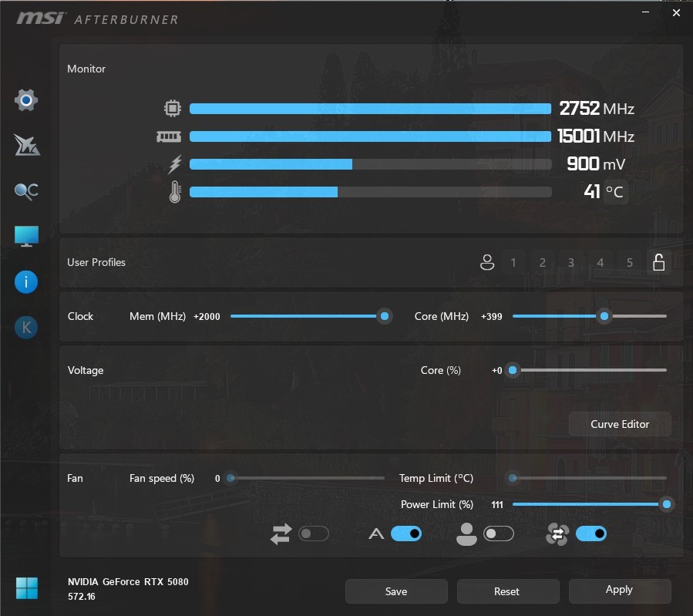Image resolution: width=693 pixels, height=616 pixels.
Task: Click the link arrows icon near fan toggles
Action: pos(281,534)
